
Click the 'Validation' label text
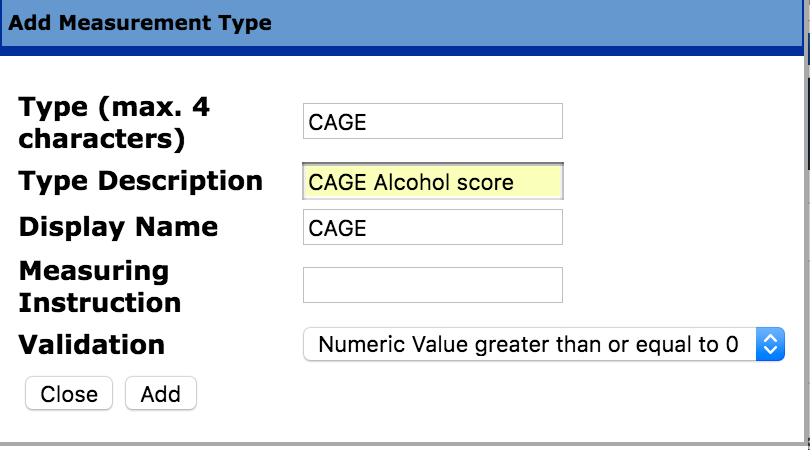pyautogui.click(x=92, y=345)
